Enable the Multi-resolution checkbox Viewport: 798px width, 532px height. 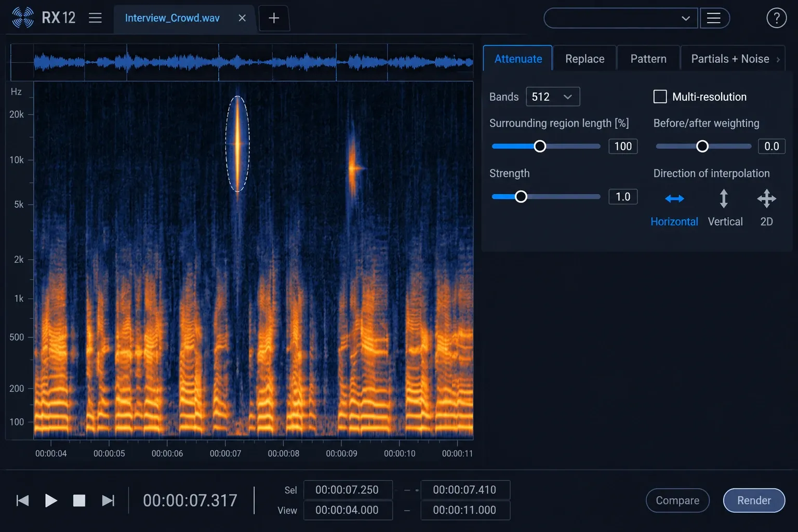pos(660,97)
